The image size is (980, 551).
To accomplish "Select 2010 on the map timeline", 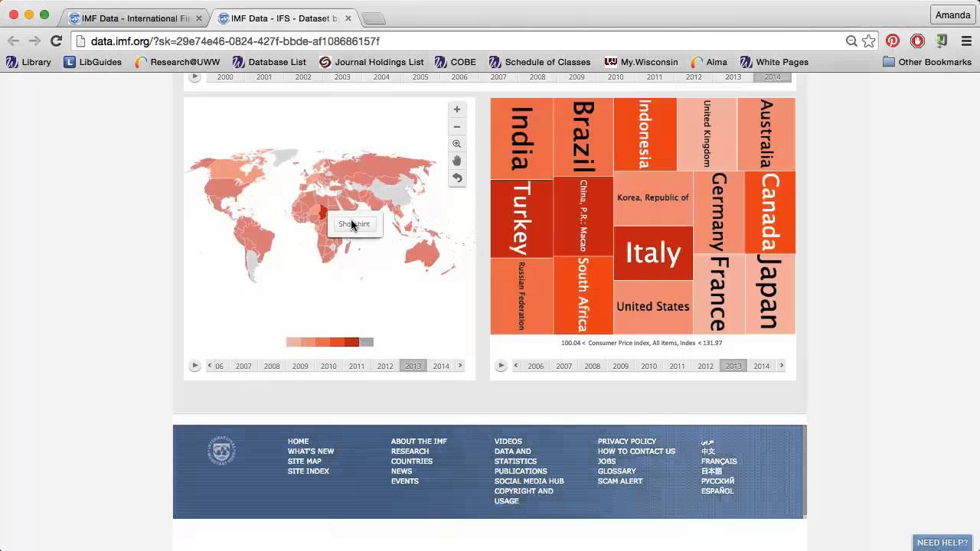I will tap(328, 366).
